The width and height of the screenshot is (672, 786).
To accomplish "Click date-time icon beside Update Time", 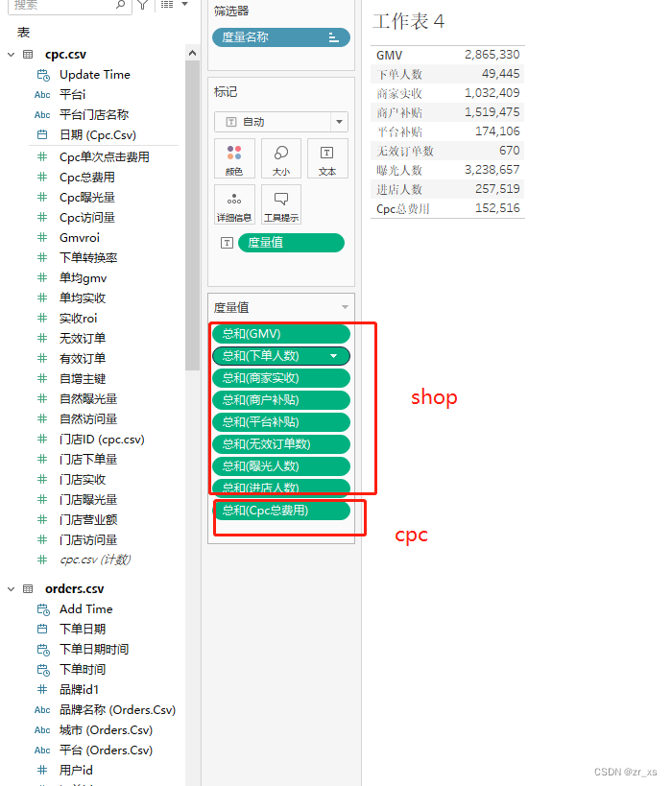I will 43,75.
